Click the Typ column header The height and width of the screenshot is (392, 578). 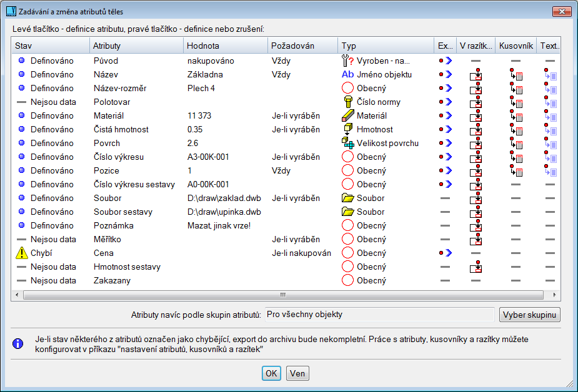point(386,46)
